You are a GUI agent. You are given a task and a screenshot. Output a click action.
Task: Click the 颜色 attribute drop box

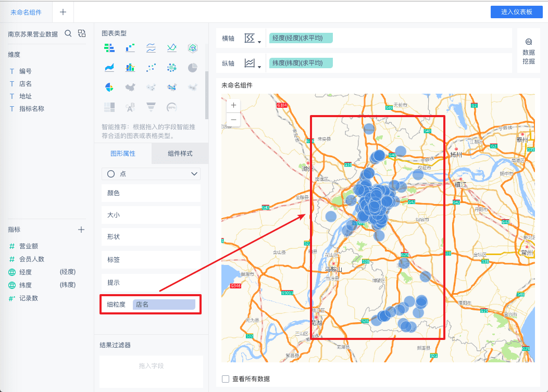151,193
